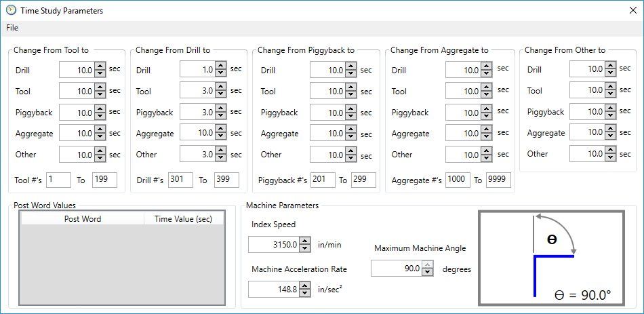Click the Time Value (sec) column header
The height and width of the screenshot is (314, 644).
[x=183, y=219]
